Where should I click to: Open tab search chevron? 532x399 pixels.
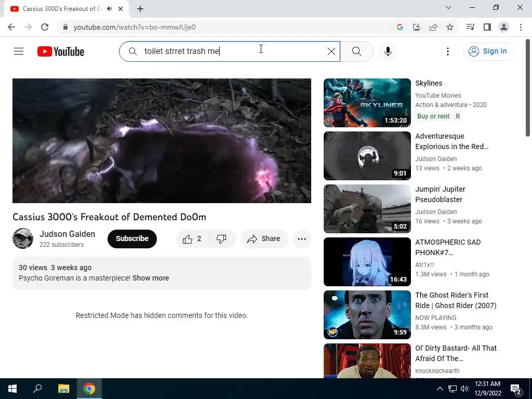[448, 7]
